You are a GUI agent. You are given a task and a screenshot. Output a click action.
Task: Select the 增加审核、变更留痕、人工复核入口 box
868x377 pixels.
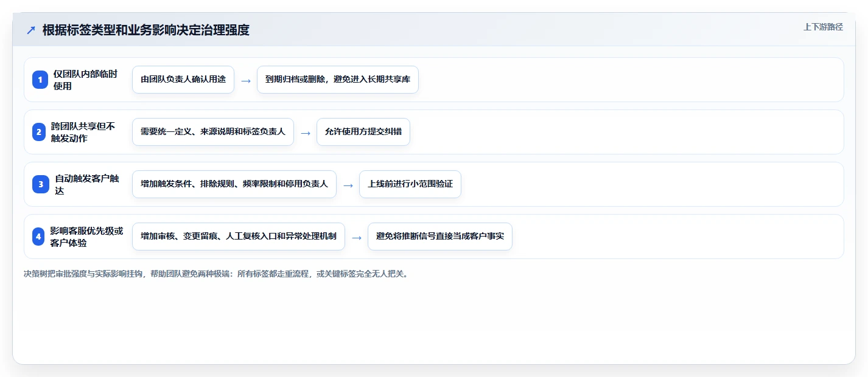pos(239,237)
